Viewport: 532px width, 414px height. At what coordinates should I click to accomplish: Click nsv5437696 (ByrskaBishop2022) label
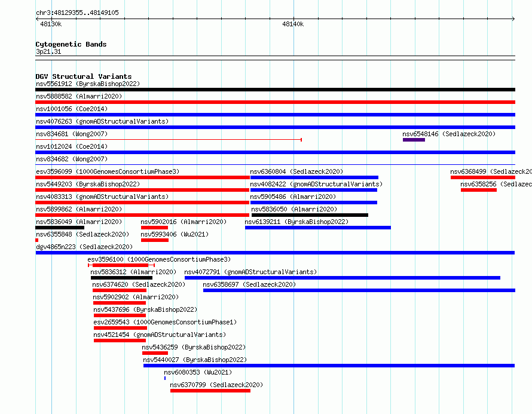coord(145,309)
